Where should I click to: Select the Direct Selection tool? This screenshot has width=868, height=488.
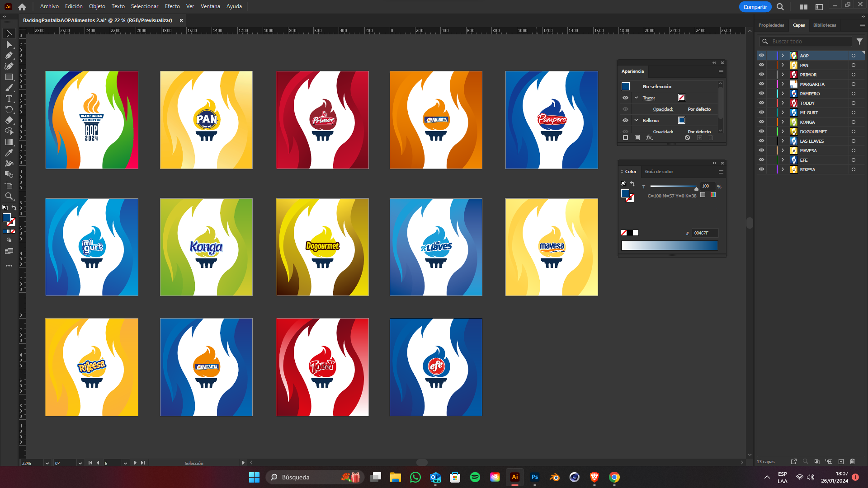pyautogui.click(x=9, y=44)
